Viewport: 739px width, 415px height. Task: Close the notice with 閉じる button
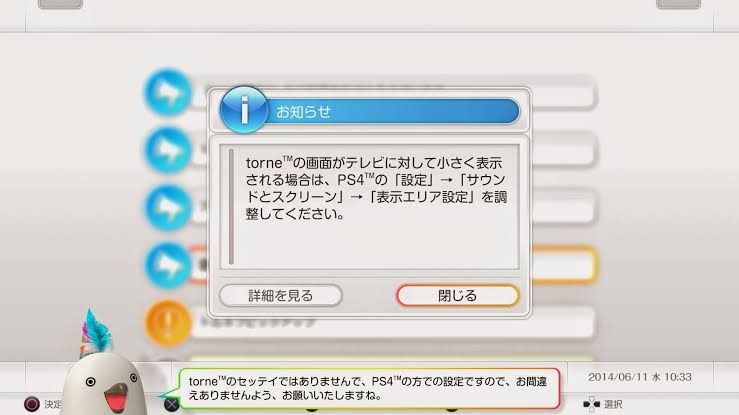[458, 296]
